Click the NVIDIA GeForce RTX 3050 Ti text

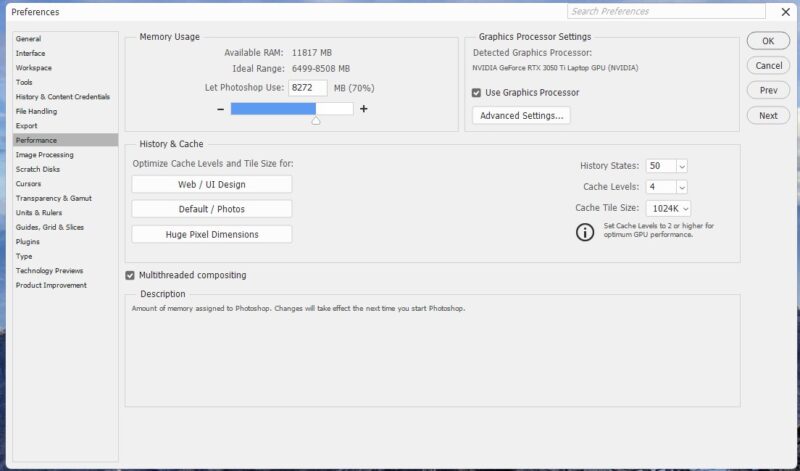[x=555, y=68]
